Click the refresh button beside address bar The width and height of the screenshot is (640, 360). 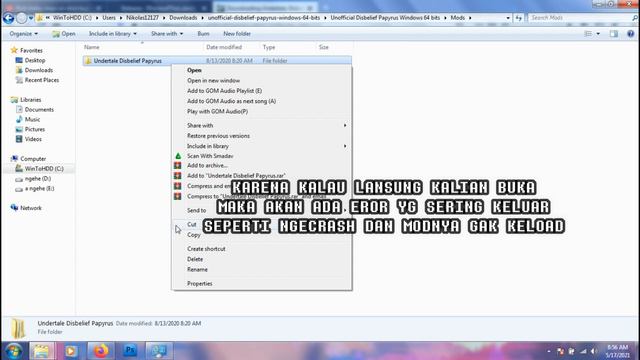point(518,18)
